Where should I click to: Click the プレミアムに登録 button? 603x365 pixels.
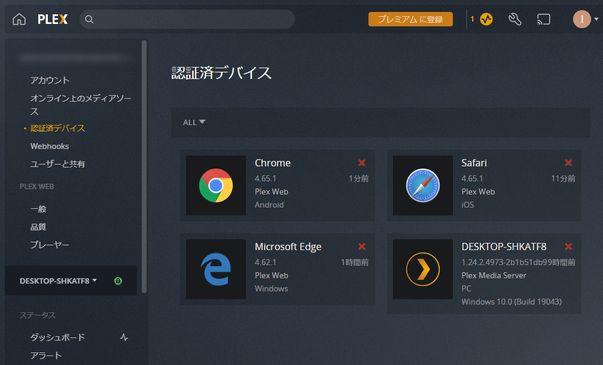(x=410, y=19)
